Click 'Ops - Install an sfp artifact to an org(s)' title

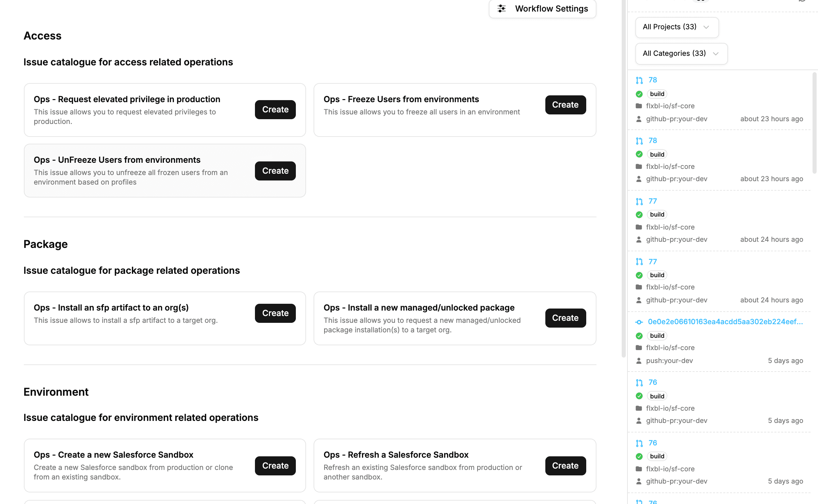(111, 308)
